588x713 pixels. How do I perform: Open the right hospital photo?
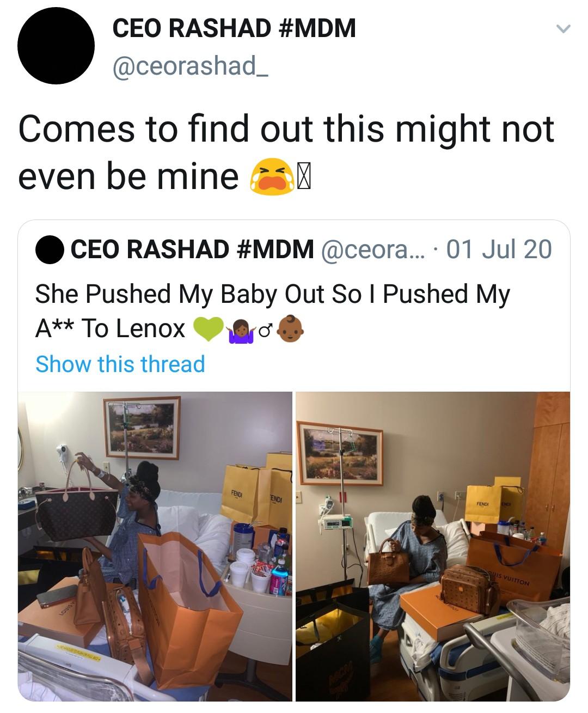433,546
